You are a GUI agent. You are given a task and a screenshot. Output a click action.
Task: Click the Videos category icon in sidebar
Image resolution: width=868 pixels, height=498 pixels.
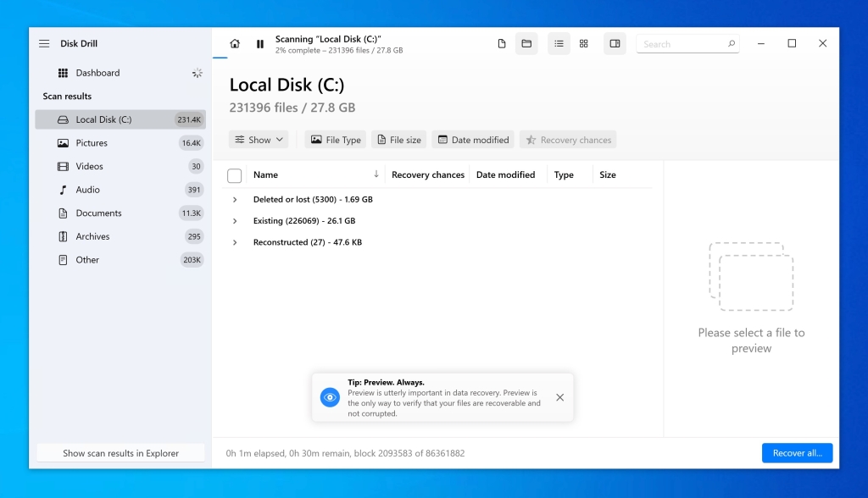point(63,166)
